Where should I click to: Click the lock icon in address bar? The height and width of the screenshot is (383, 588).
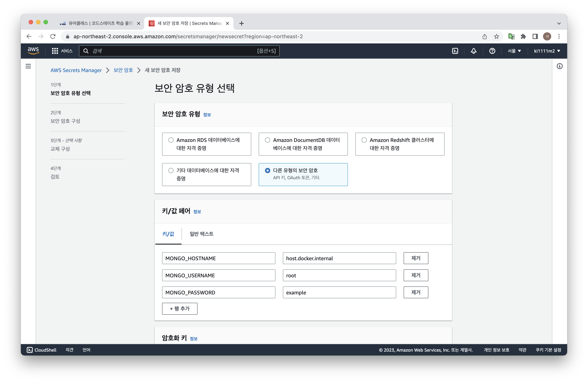(67, 37)
